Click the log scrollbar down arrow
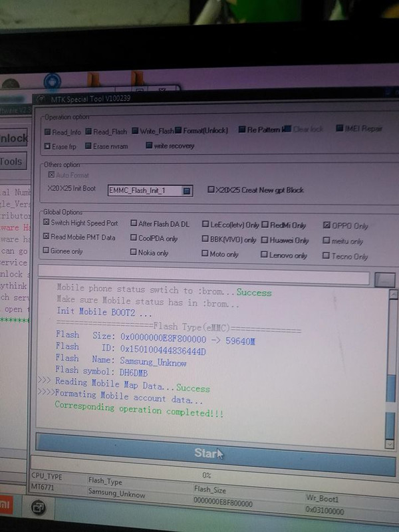399x532 pixels. [x=390, y=444]
